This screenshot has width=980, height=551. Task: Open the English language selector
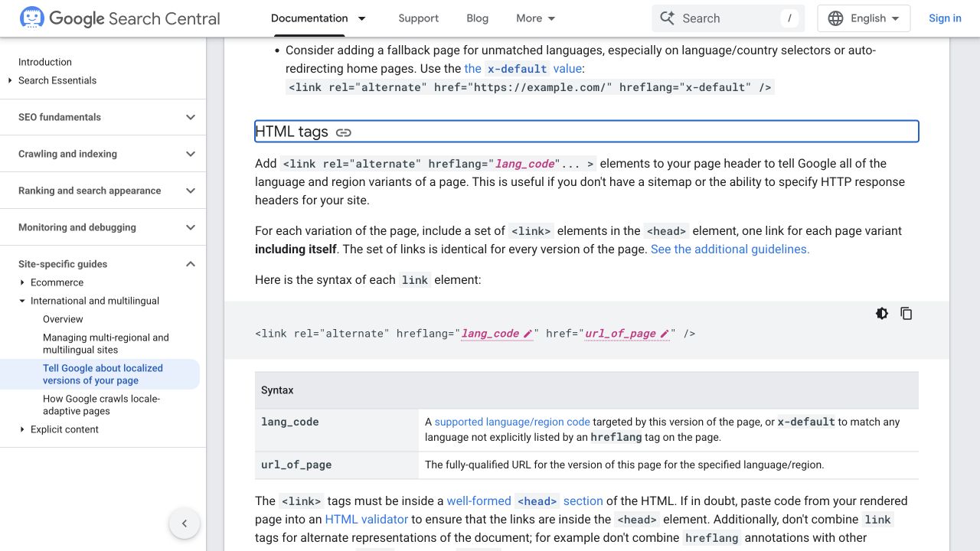(x=864, y=18)
